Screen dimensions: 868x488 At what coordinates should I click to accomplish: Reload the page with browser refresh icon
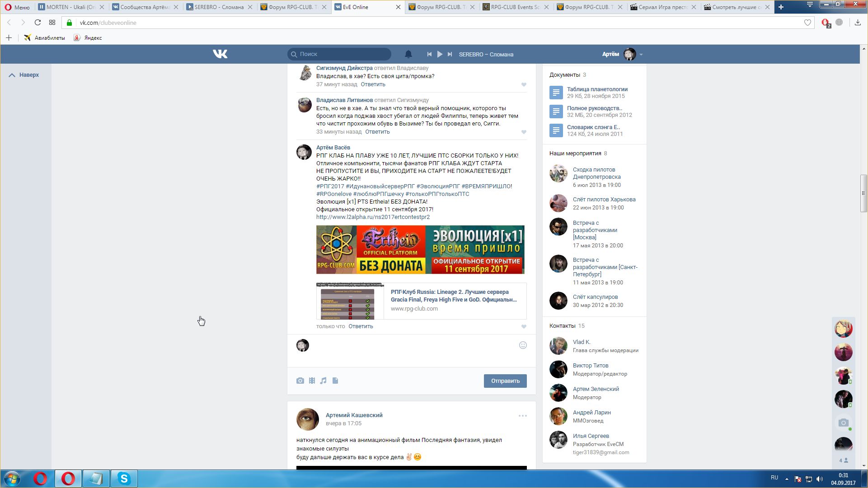click(38, 23)
